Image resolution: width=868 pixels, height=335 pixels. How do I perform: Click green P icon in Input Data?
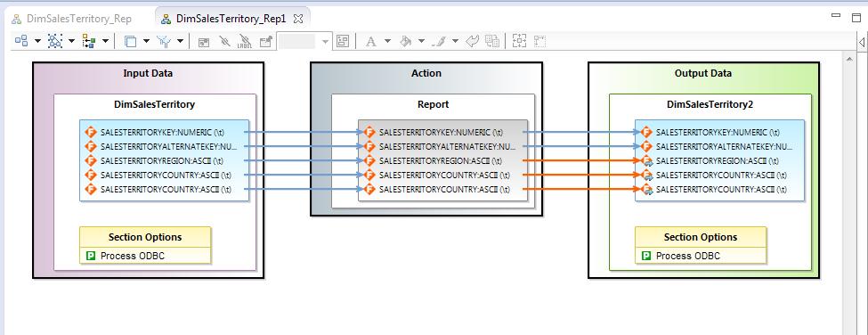[x=91, y=256]
